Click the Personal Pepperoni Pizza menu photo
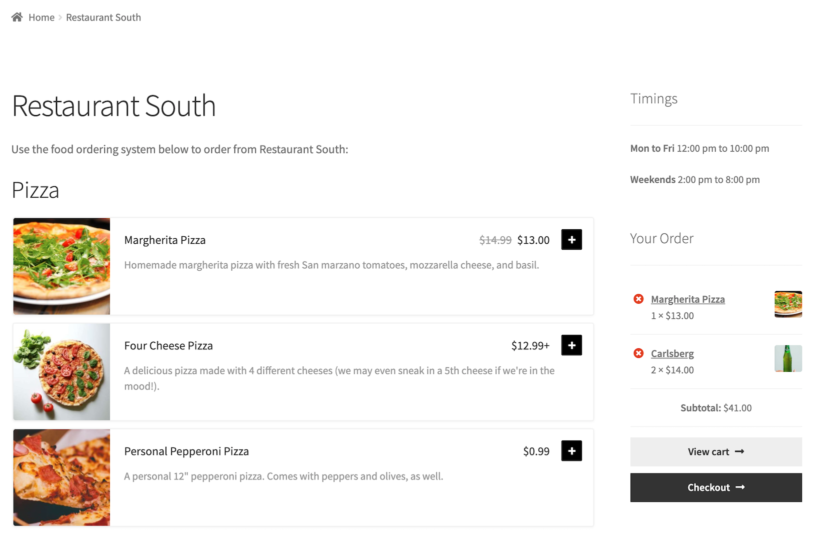Image resolution: width=820 pixels, height=543 pixels. 62,477
